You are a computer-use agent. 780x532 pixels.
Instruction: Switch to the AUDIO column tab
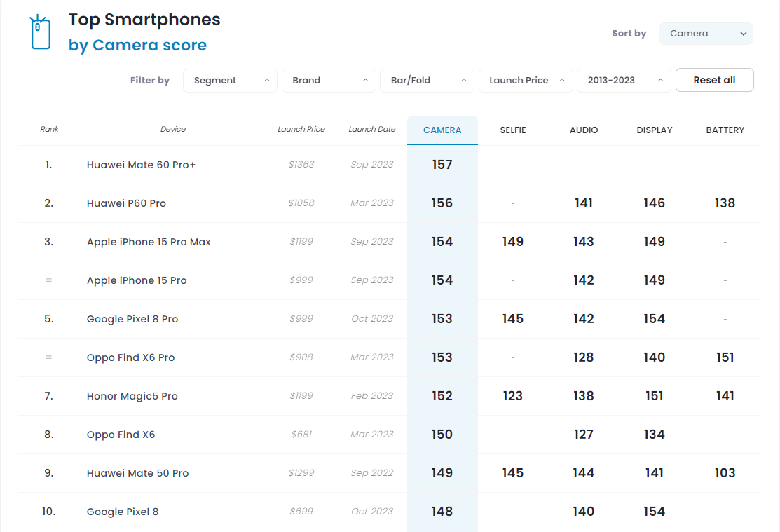click(x=584, y=130)
